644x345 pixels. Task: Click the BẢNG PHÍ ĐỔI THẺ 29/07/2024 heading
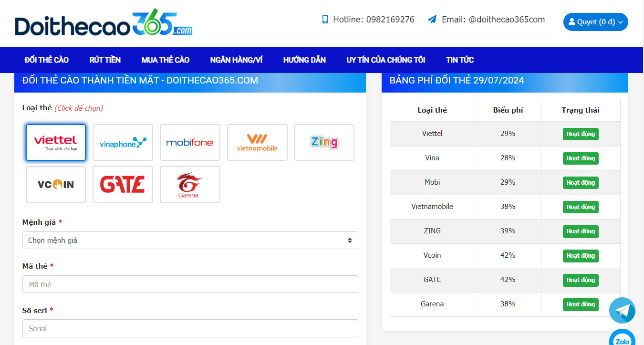coord(457,81)
